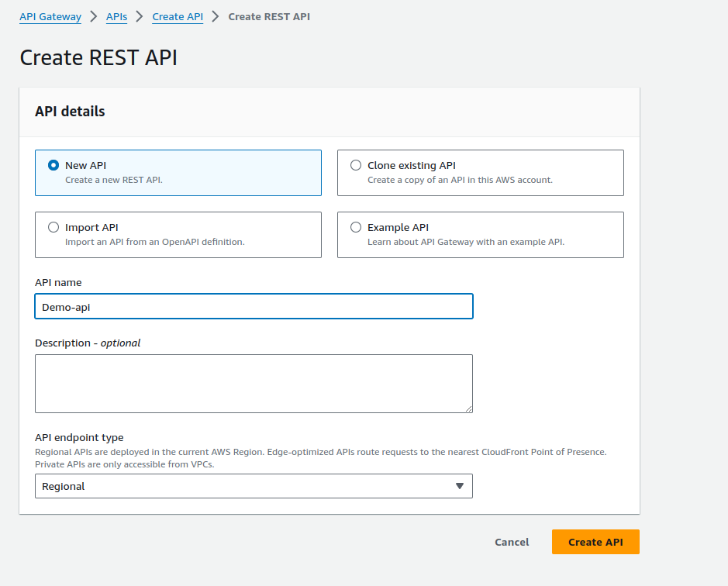This screenshot has height=586, width=728.
Task: Click the Create REST API page heading
Action: [x=98, y=57]
